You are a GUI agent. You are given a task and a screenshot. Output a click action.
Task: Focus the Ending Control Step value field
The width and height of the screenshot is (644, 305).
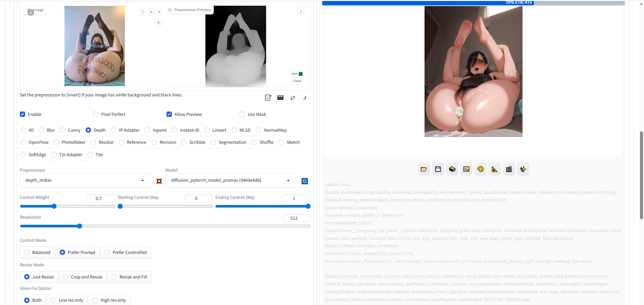pyautogui.click(x=296, y=198)
